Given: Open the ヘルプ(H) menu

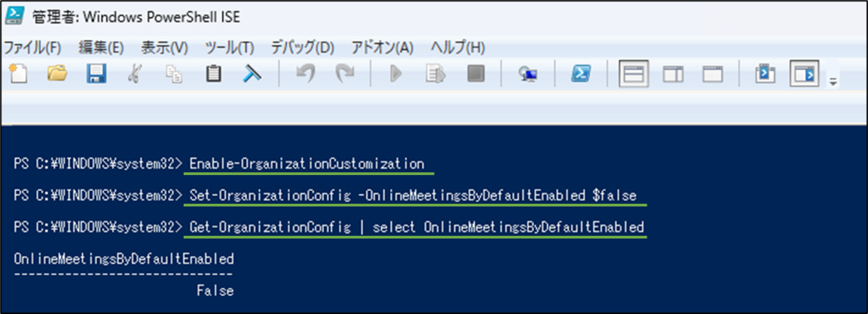Looking at the screenshot, I should [x=458, y=48].
